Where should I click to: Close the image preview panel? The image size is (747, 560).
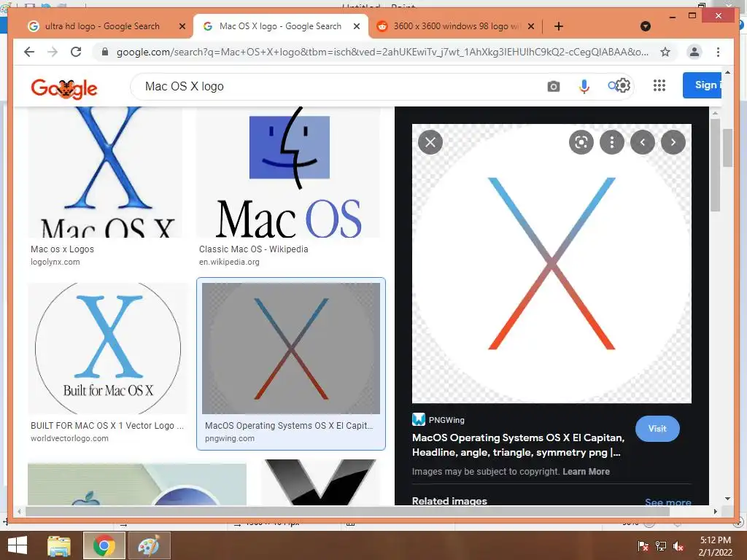pos(430,142)
